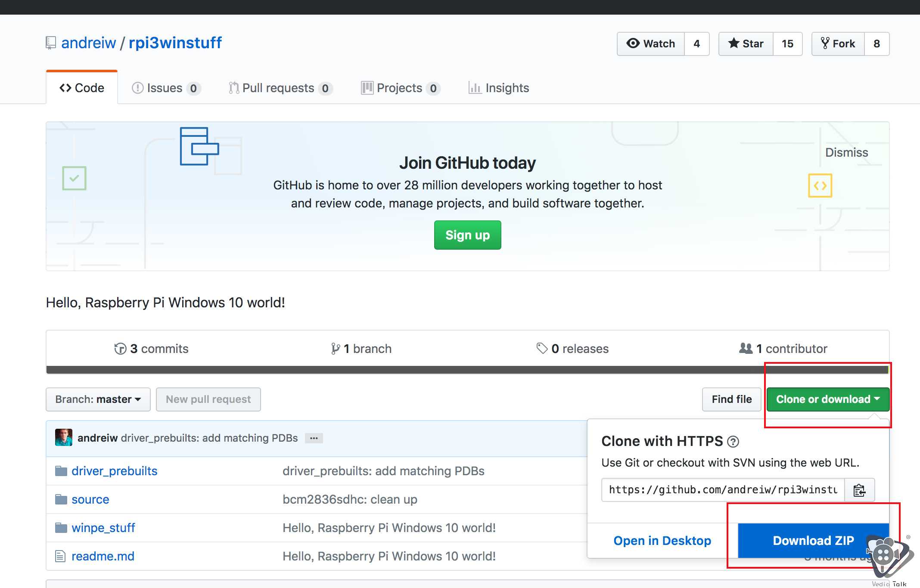The image size is (920, 588).
Task: Click the language breakdown bar
Action: [x=467, y=370]
